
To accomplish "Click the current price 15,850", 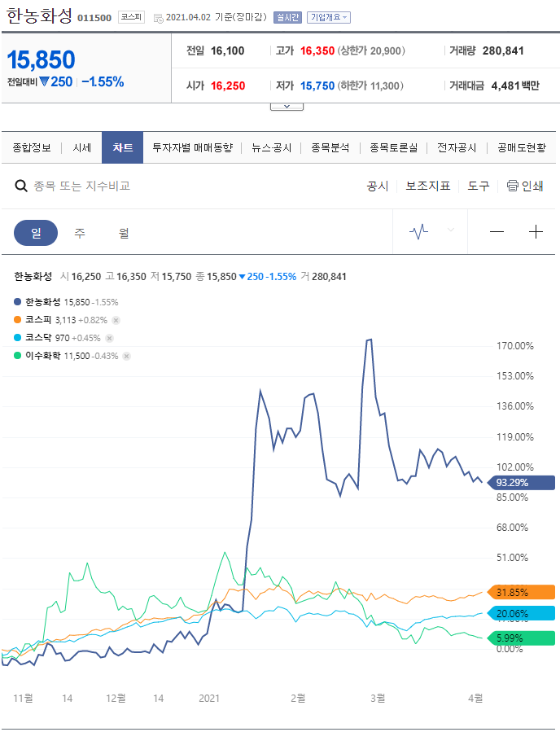I will coord(41,59).
